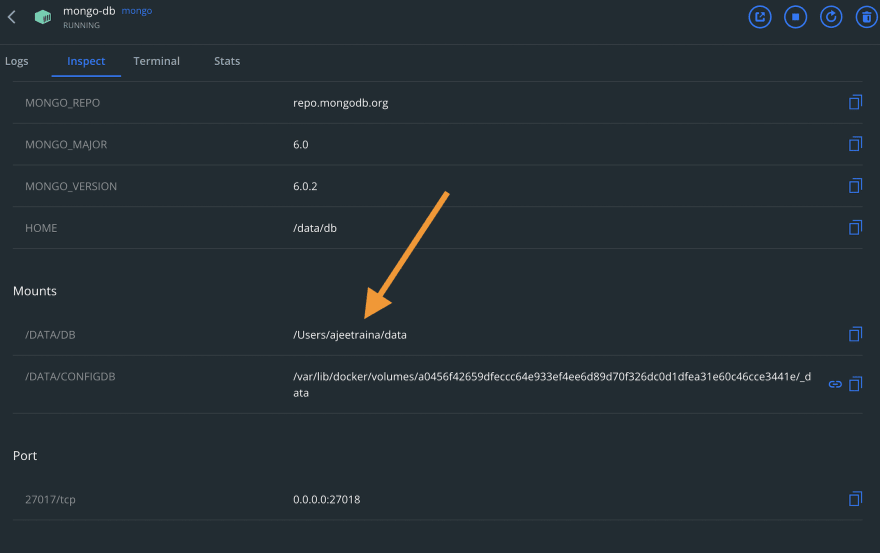Switch to the Logs tab

click(x=17, y=61)
